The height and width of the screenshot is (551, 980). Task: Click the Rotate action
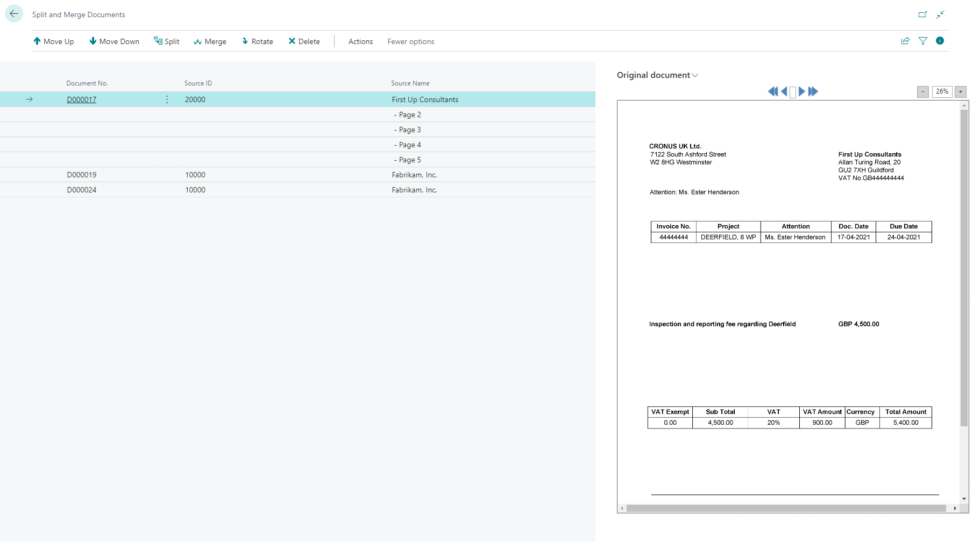pyautogui.click(x=257, y=41)
